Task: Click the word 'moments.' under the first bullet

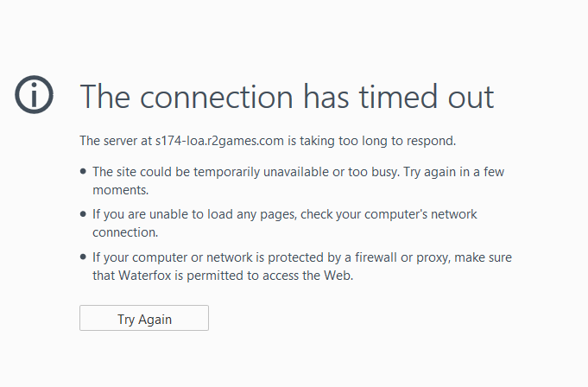Action: click(x=121, y=189)
